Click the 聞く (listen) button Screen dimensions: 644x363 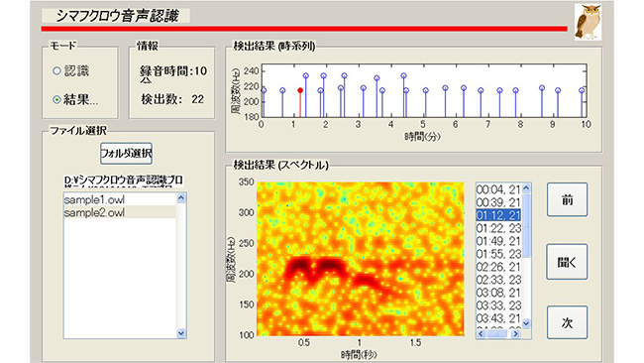(x=567, y=262)
